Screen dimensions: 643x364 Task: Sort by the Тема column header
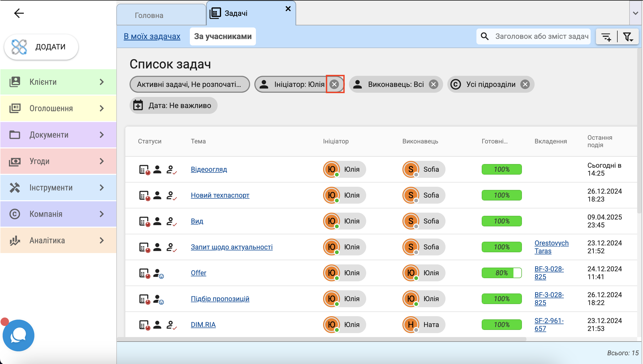point(198,141)
